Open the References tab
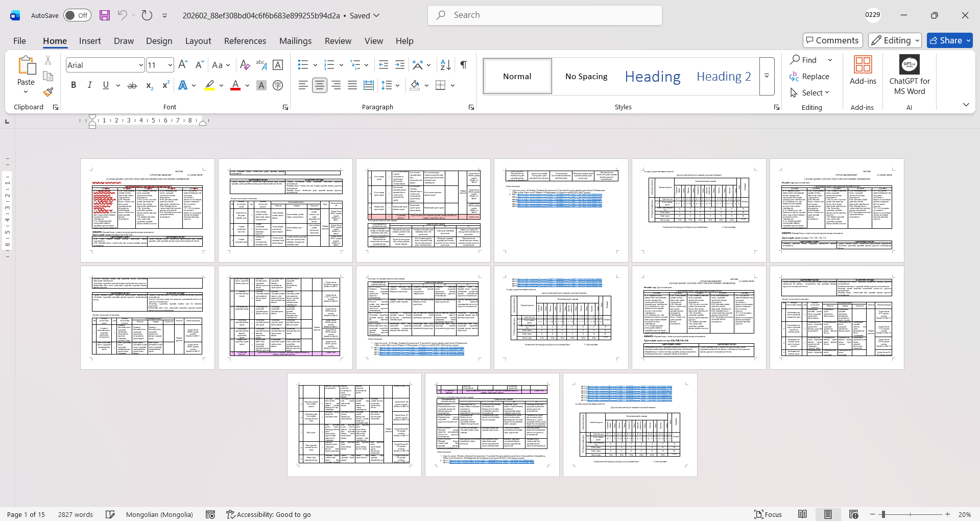 click(x=245, y=41)
